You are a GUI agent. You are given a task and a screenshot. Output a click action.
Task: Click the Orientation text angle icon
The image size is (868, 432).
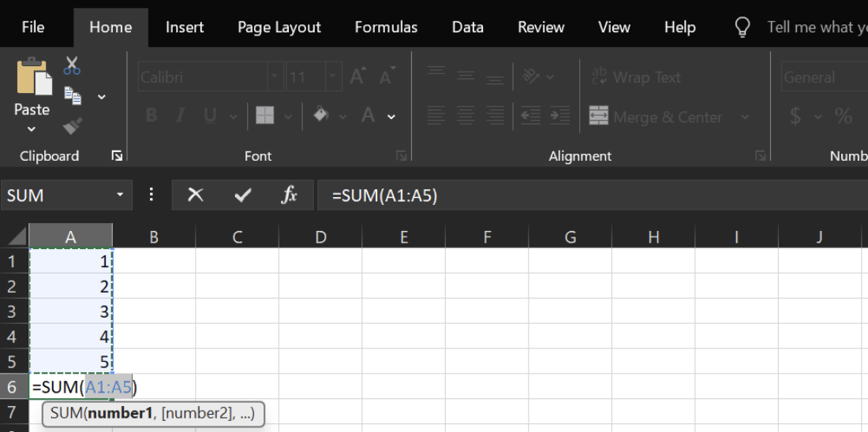click(531, 76)
